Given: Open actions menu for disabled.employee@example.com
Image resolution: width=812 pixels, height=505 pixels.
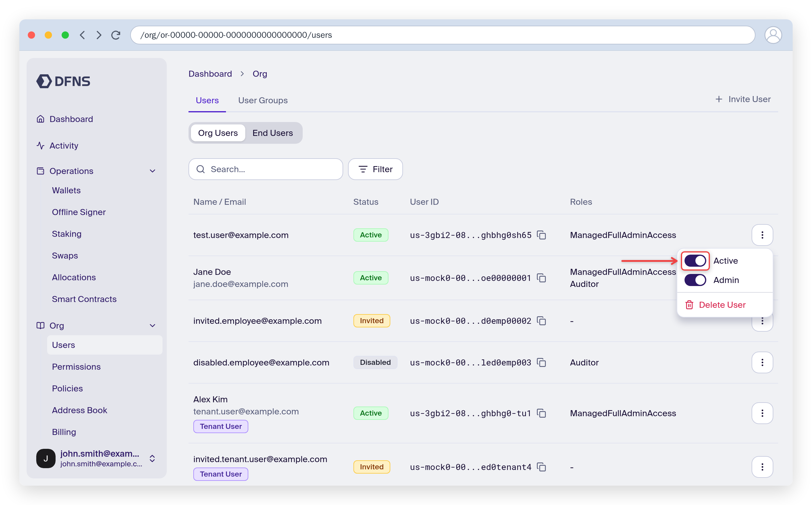Looking at the screenshot, I should 762,362.
